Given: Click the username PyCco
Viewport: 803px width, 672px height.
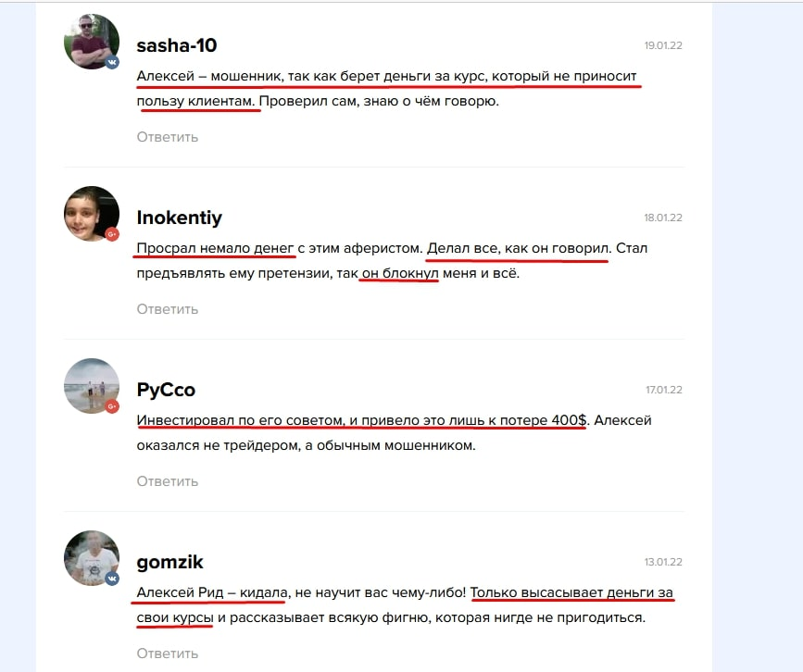Looking at the screenshot, I should [x=166, y=390].
